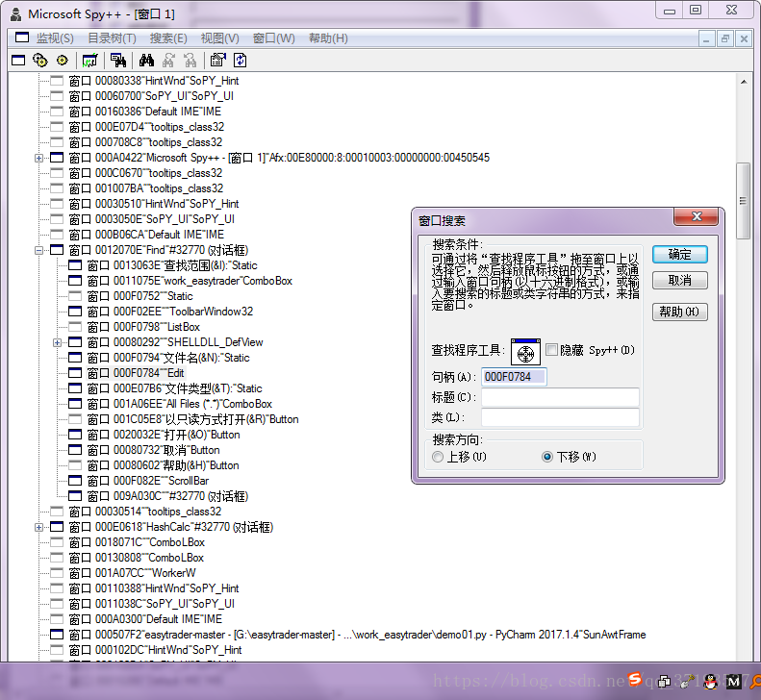
Task: Select tree row 0018071C ComboLBox
Action: pos(137,542)
